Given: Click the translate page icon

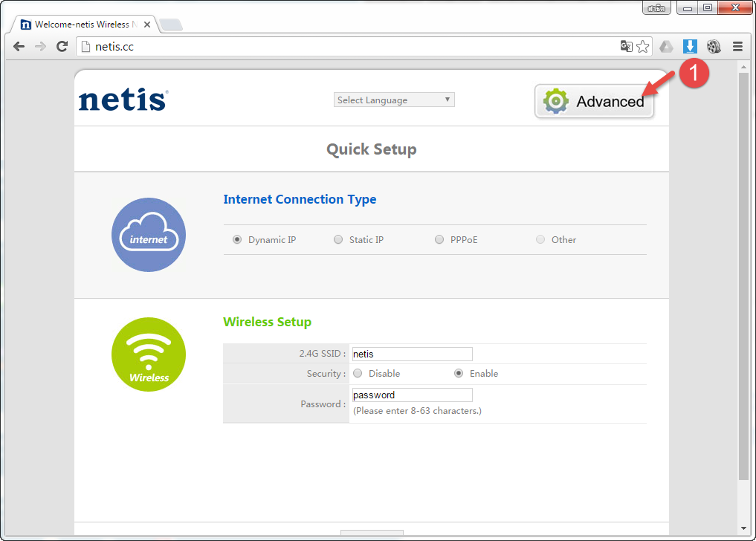Looking at the screenshot, I should point(627,46).
